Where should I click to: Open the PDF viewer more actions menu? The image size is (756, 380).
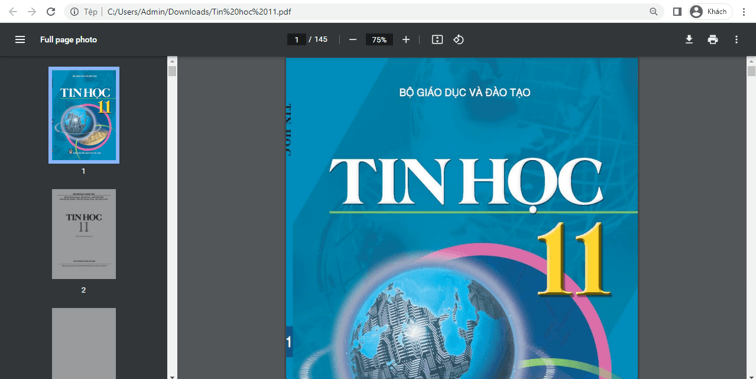tap(736, 40)
